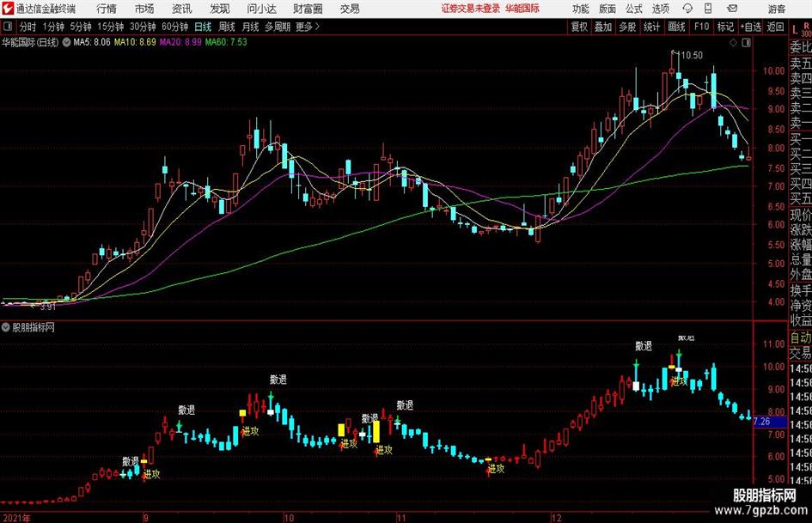Switch to the 1分钟 period

(53, 27)
